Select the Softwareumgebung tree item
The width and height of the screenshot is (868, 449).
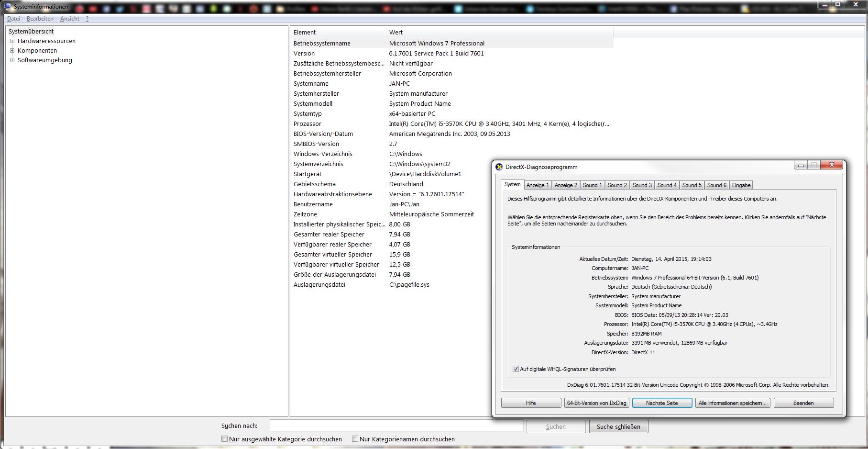45,60
